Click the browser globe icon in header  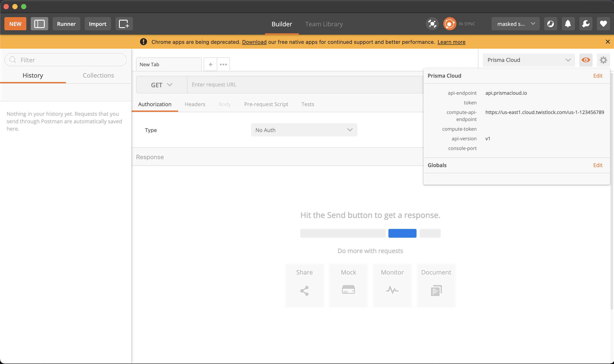click(x=550, y=24)
